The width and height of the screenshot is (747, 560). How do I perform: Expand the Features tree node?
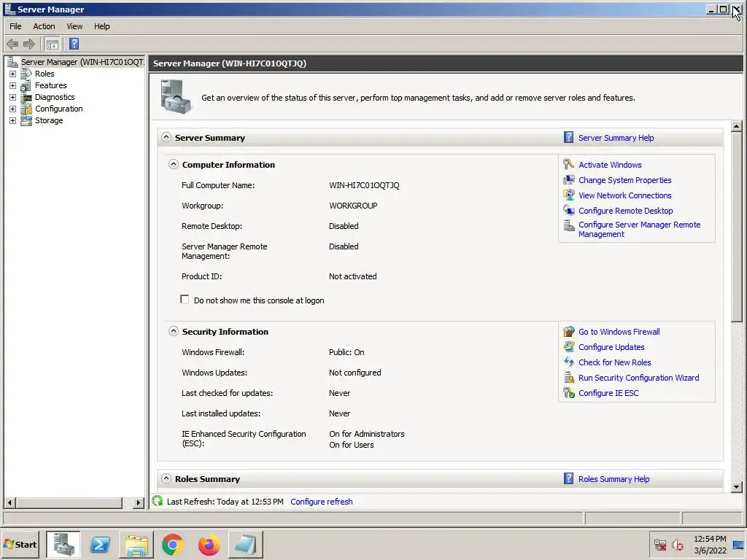coord(13,86)
